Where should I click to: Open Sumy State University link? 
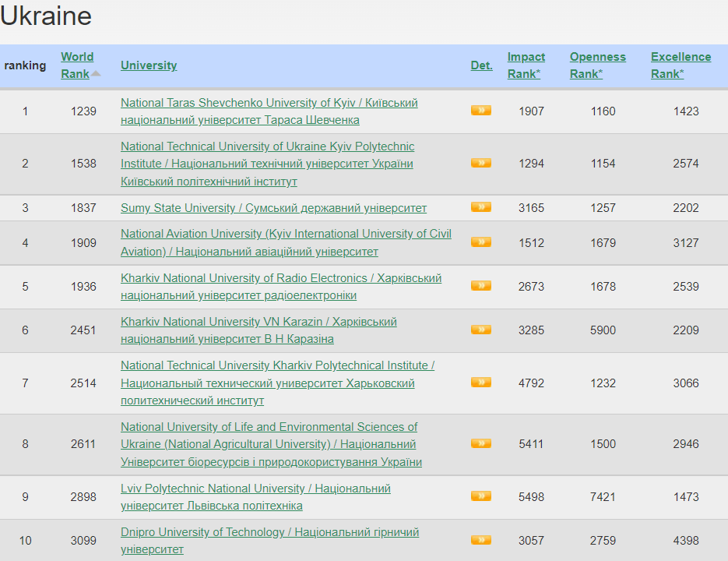coord(273,208)
